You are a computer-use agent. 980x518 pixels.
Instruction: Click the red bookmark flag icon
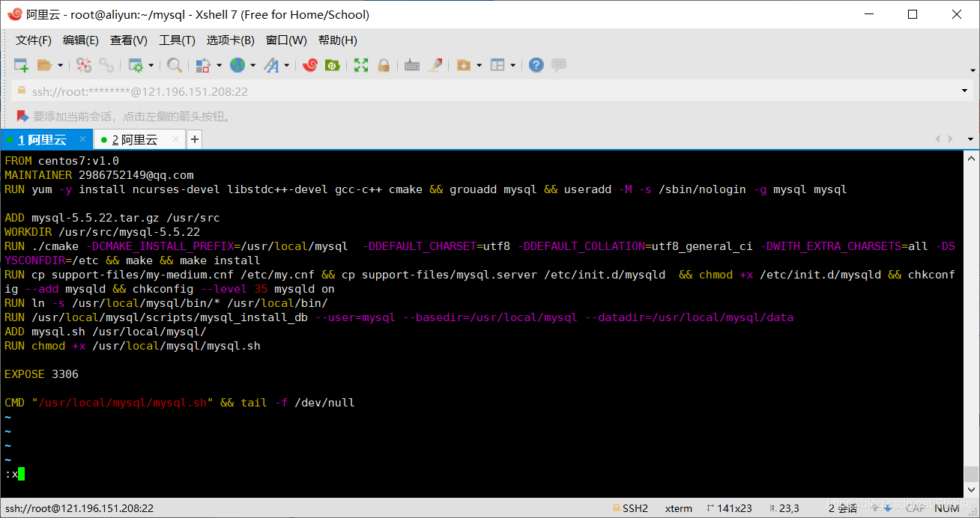point(22,116)
